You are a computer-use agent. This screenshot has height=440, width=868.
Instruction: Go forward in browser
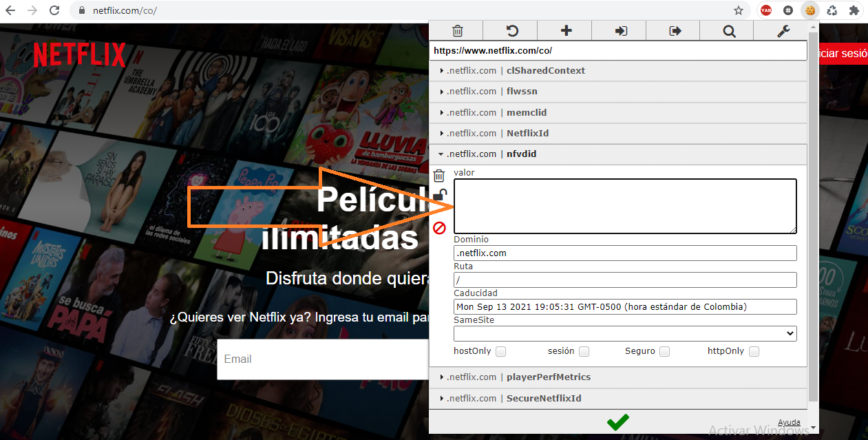click(x=32, y=10)
